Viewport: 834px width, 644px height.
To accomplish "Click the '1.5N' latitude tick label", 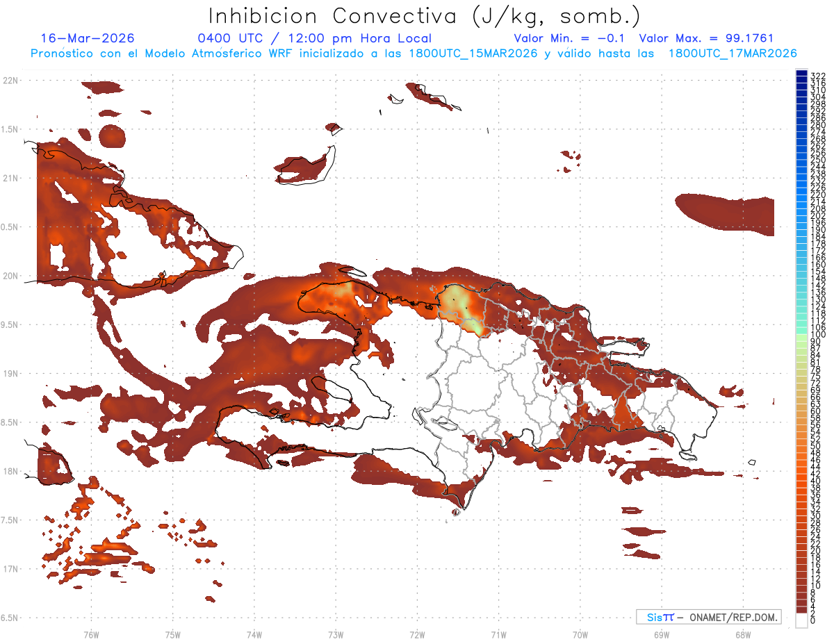I will tap(10, 129).
